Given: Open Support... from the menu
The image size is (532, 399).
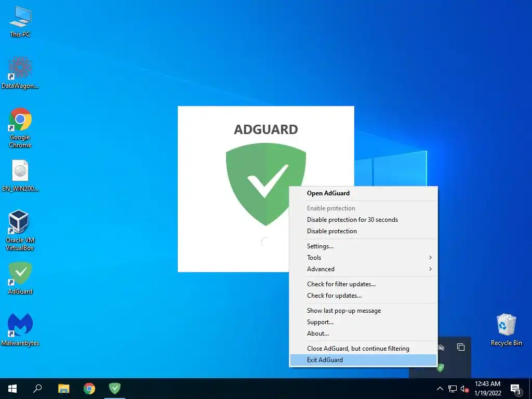Looking at the screenshot, I should 363,322.
